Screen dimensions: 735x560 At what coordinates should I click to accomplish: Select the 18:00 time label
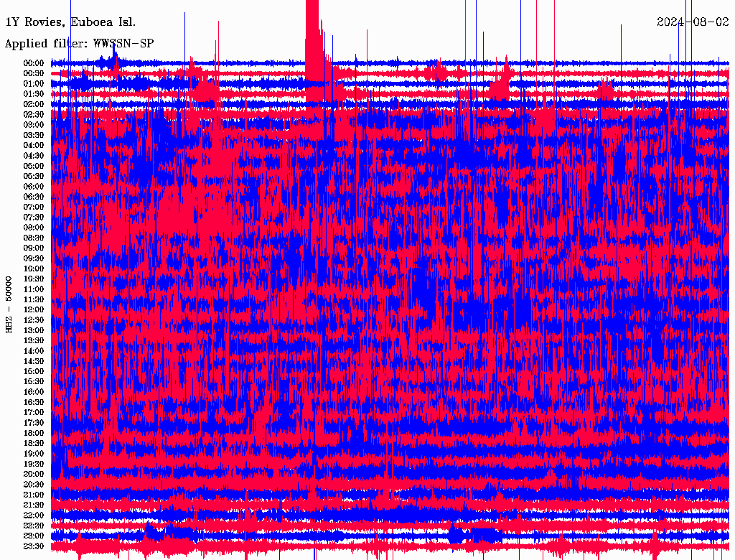(34, 434)
